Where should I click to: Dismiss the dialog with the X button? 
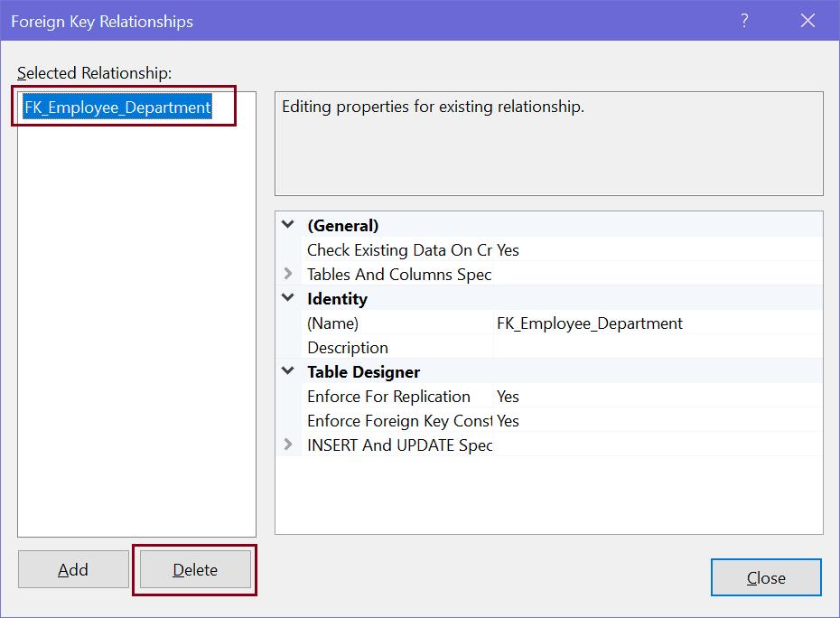(807, 20)
